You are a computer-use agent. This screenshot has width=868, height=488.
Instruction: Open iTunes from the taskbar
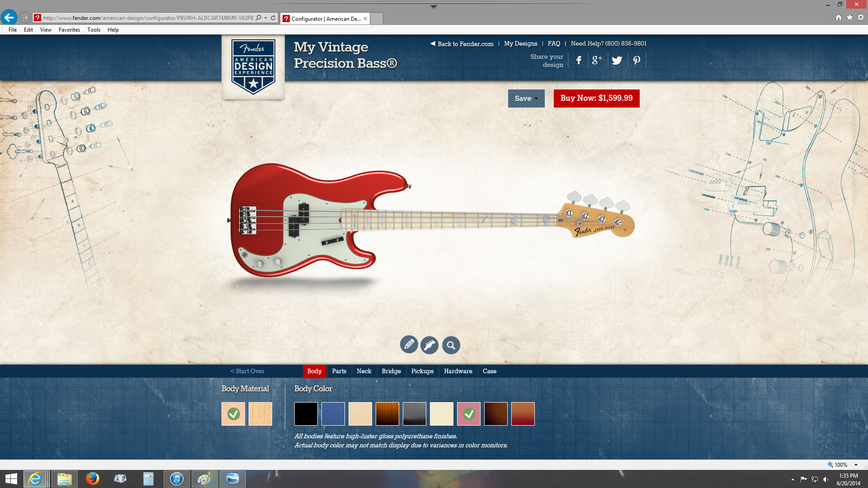tap(176, 479)
